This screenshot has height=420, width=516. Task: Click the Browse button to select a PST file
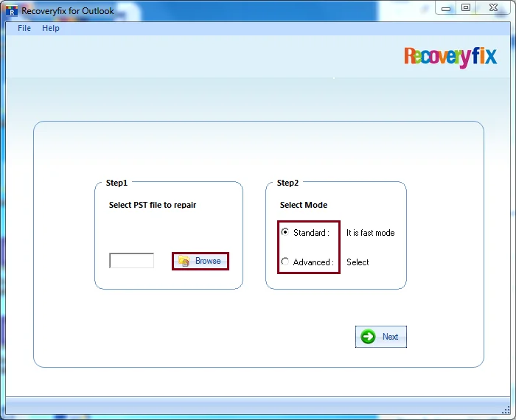pyautogui.click(x=201, y=261)
